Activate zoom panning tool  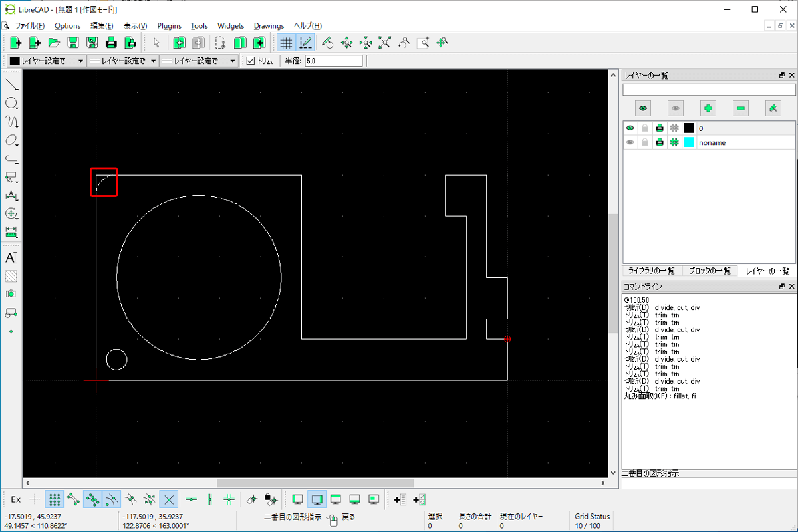(x=443, y=43)
